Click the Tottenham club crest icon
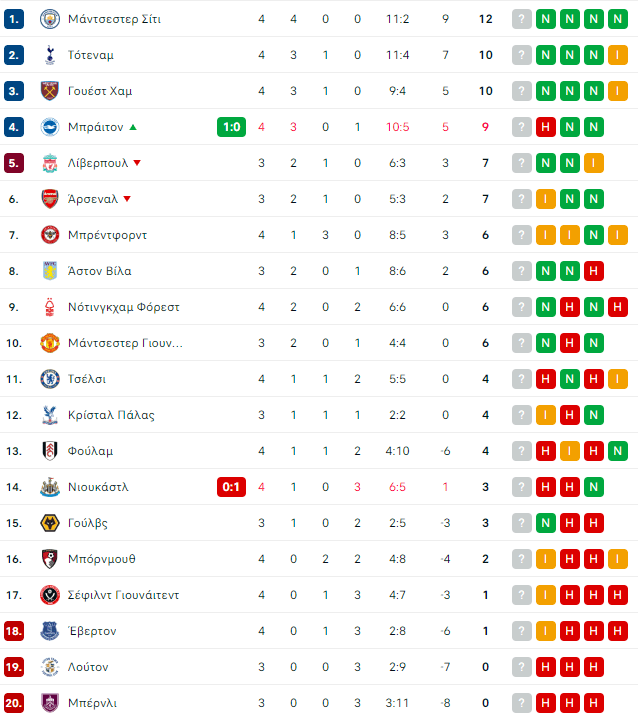The height and width of the screenshot is (719, 638). (49, 55)
